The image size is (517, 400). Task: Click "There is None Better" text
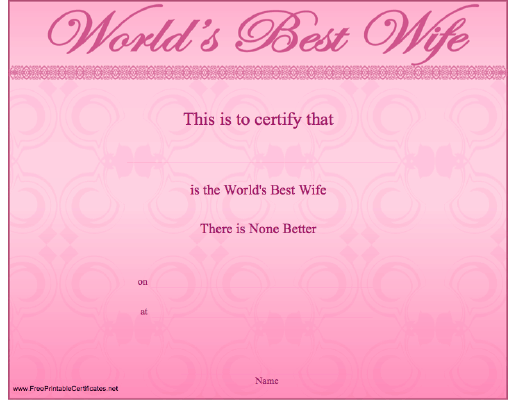pos(258,229)
